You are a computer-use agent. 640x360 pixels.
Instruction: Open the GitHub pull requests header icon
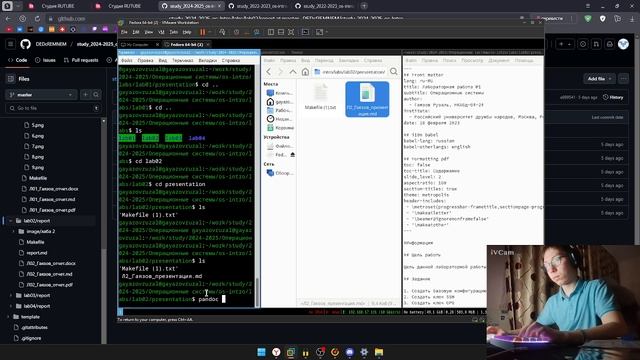[x=596, y=44]
